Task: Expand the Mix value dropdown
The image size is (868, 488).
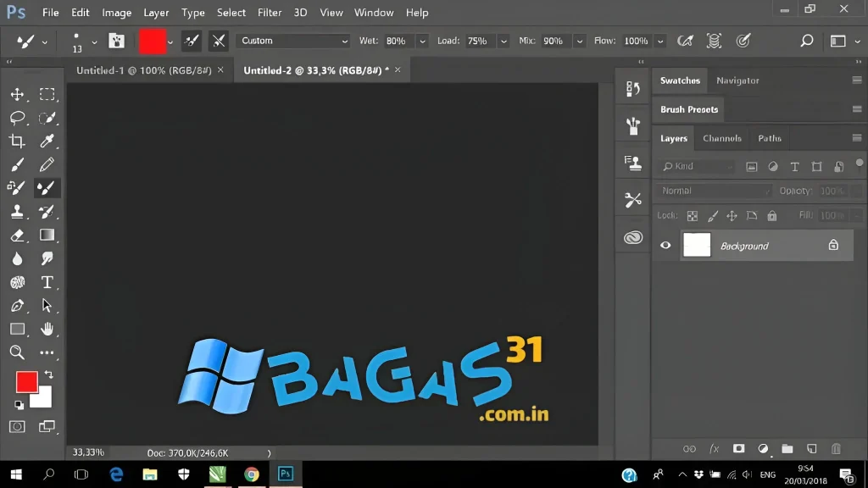Action: click(580, 42)
